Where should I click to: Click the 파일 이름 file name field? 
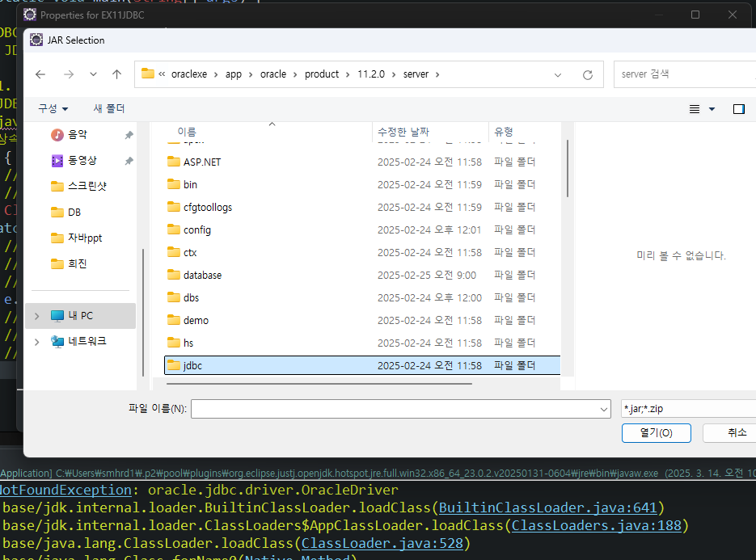click(395, 409)
